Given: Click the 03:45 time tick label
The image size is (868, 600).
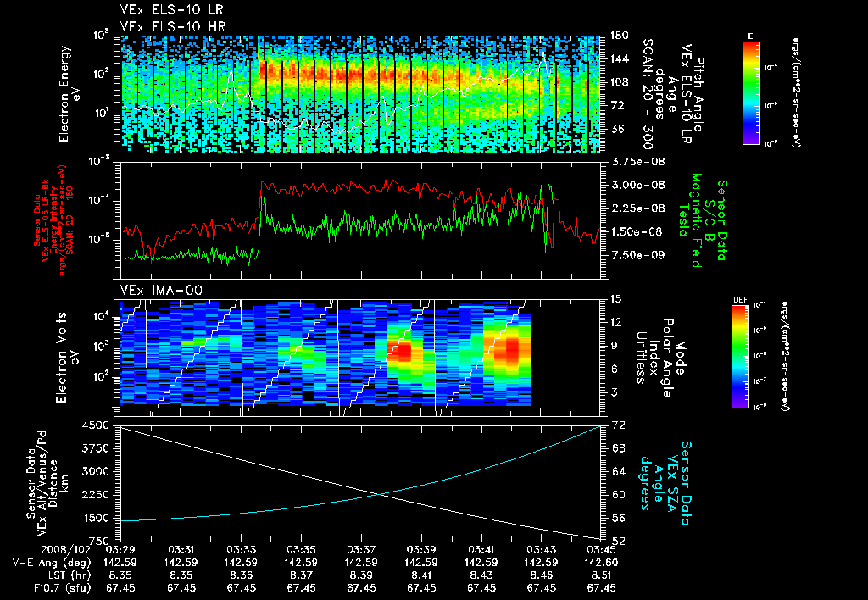Looking at the screenshot, I should pos(602,550).
